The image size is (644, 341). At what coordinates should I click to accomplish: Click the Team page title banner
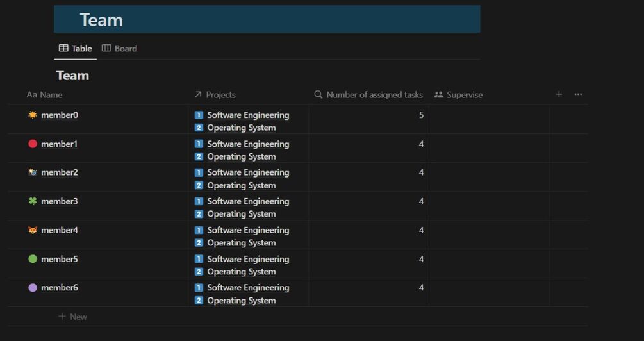coord(267,20)
